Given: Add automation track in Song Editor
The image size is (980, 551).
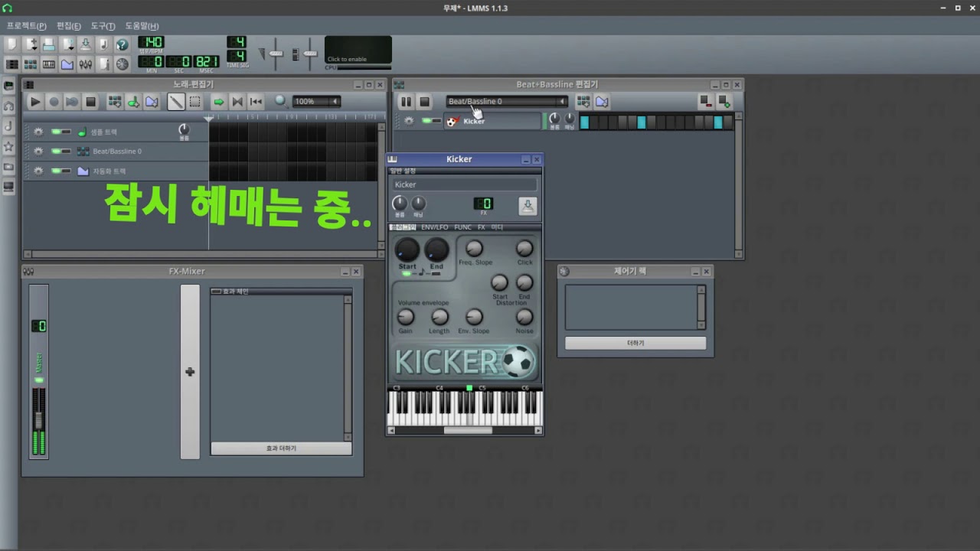Looking at the screenshot, I should [x=152, y=101].
